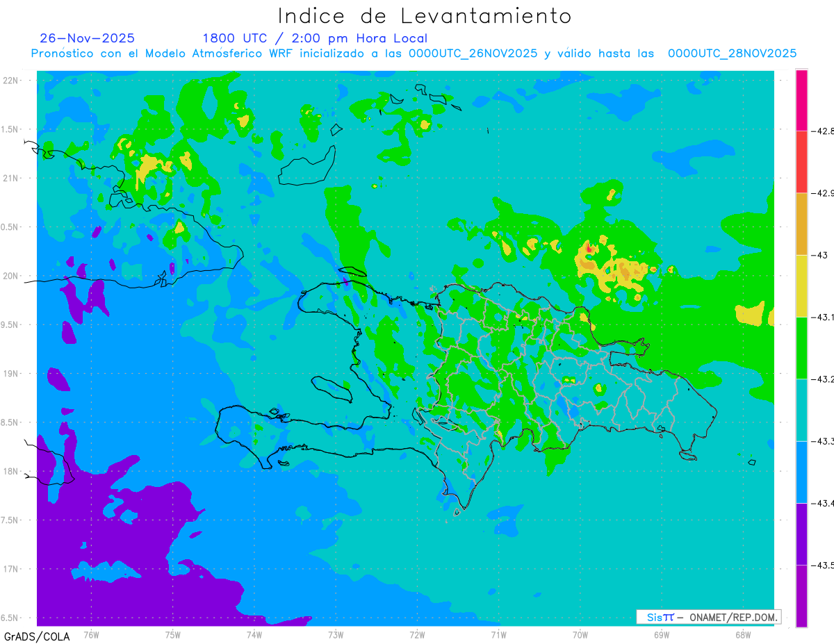The image size is (834, 644).
Task: Click the "-43.5" colorbar value
Action: coord(823,565)
